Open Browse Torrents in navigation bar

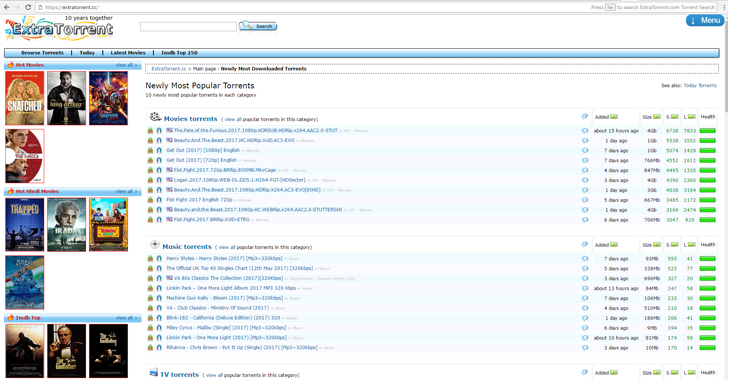pyautogui.click(x=42, y=53)
